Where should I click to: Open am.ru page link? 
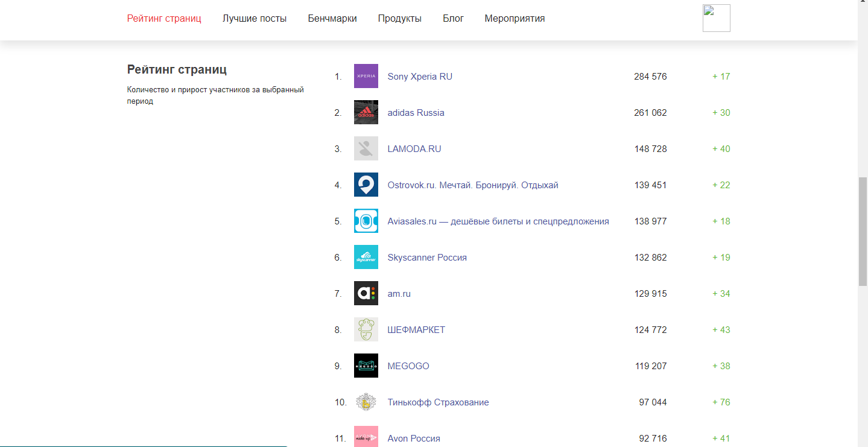pos(399,294)
